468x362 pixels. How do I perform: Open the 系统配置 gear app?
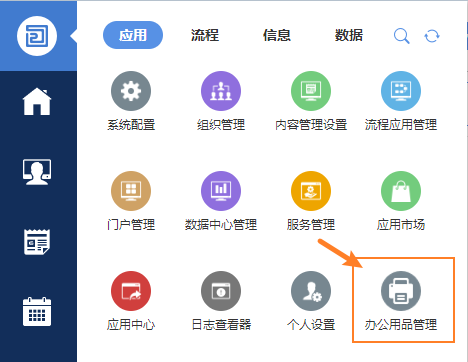(x=131, y=91)
